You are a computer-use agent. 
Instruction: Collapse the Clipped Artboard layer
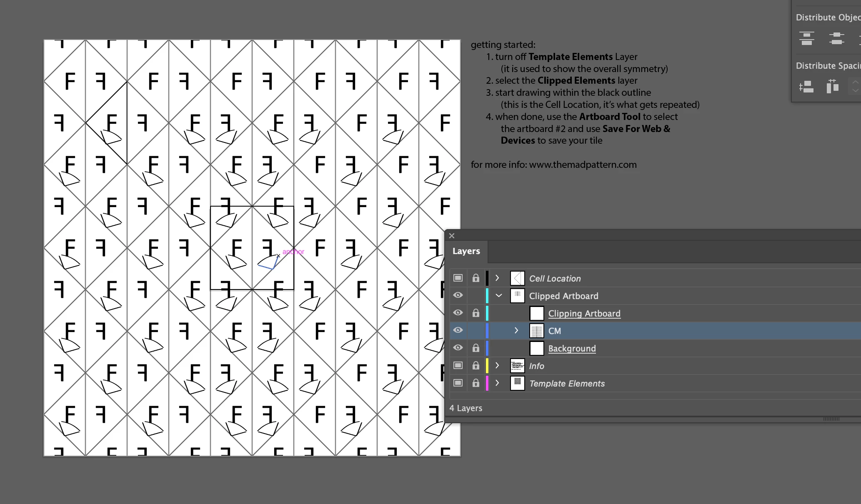point(498,296)
